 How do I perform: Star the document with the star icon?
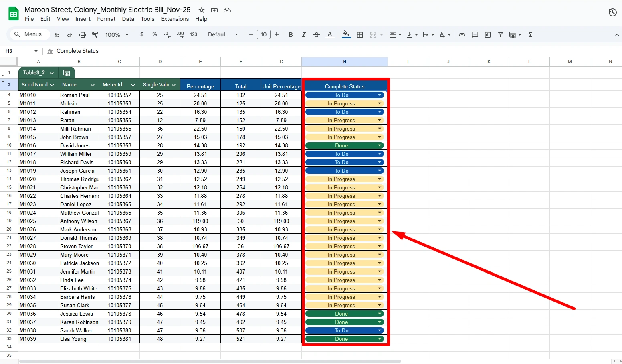202,10
